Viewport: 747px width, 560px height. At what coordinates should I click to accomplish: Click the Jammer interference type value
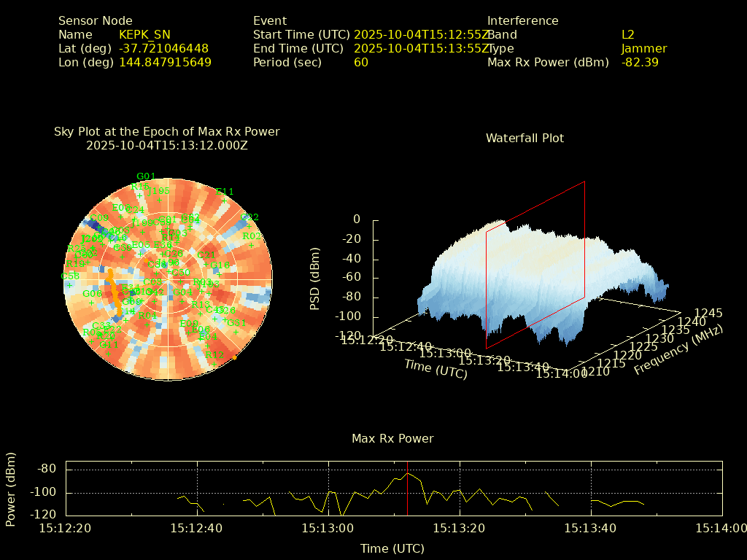click(643, 49)
